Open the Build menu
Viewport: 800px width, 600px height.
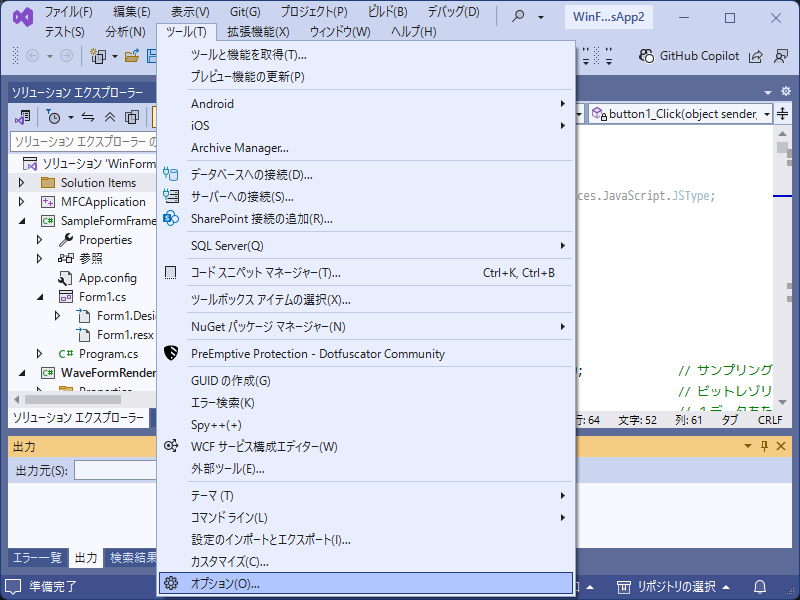click(x=388, y=12)
